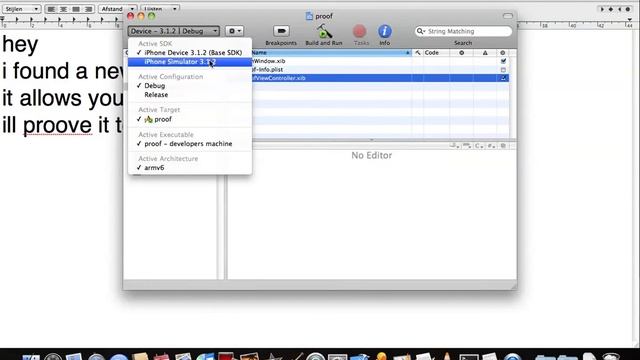Choose iPhone Simulator 3.1.2 from menu

click(190, 62)
